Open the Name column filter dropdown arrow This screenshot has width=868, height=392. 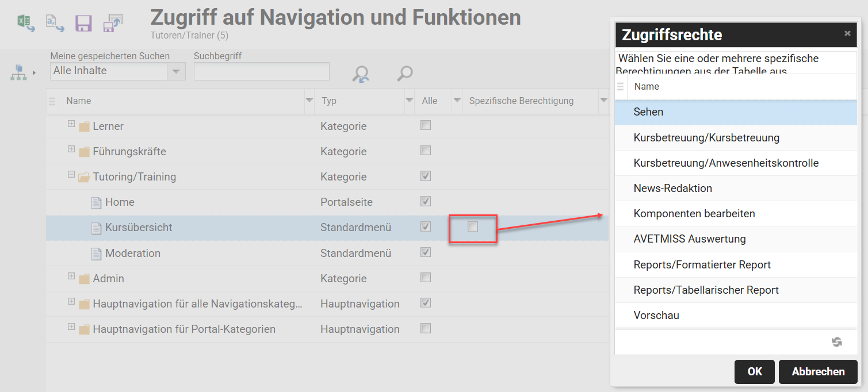point(309,101)
